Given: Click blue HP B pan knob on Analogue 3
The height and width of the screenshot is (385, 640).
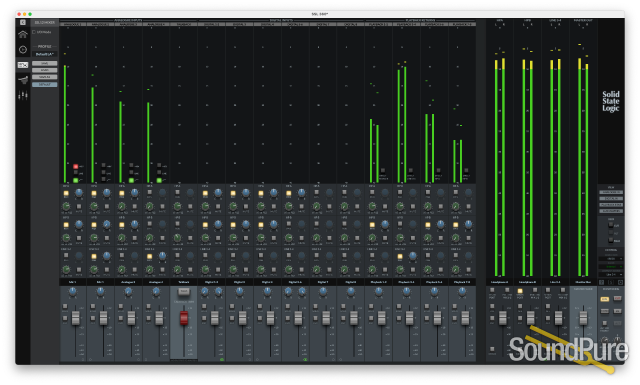Looking at the screenshot, I should pos(134,224).
